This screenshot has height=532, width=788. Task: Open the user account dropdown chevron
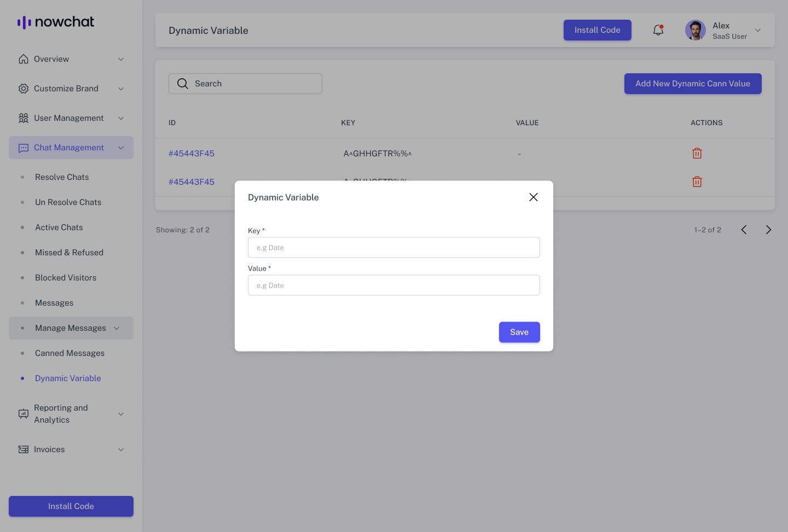(758, 30)
